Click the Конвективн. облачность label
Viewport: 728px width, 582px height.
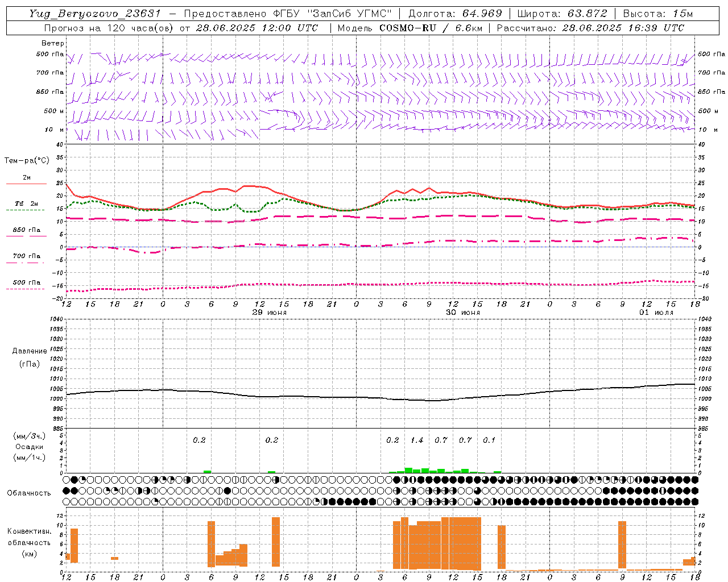[x=29, y=542]
